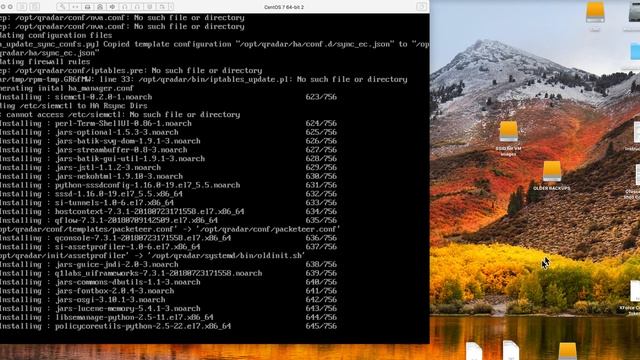Click the 'policycoreutils-python-2.5-22.el7.x86_64' line
The height and width of the screenshot is (360, 640).
(168, 326)
